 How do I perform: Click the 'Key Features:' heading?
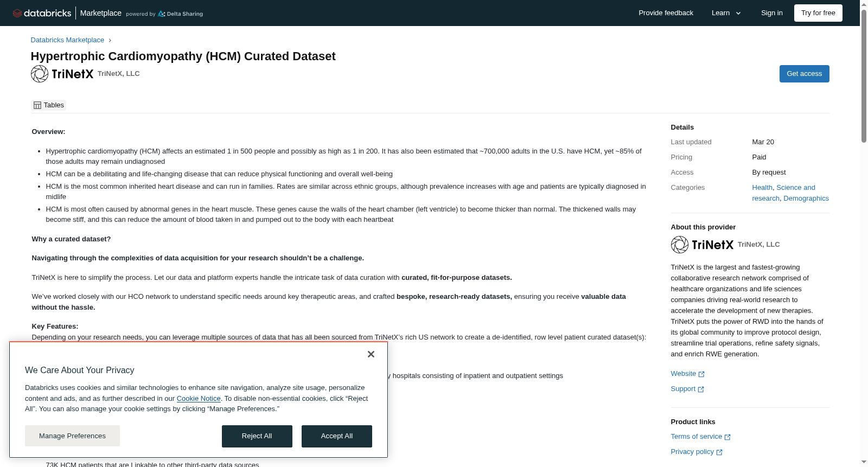click(x=55, y=327)
